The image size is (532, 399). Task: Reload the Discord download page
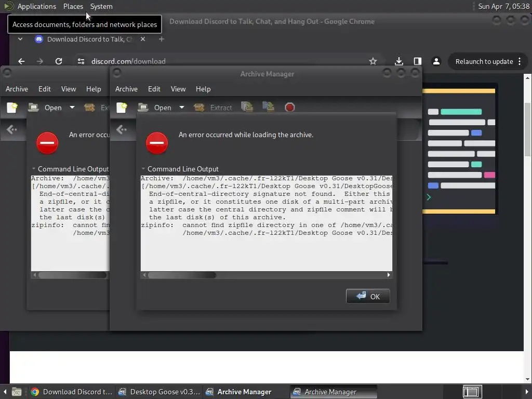59,61
